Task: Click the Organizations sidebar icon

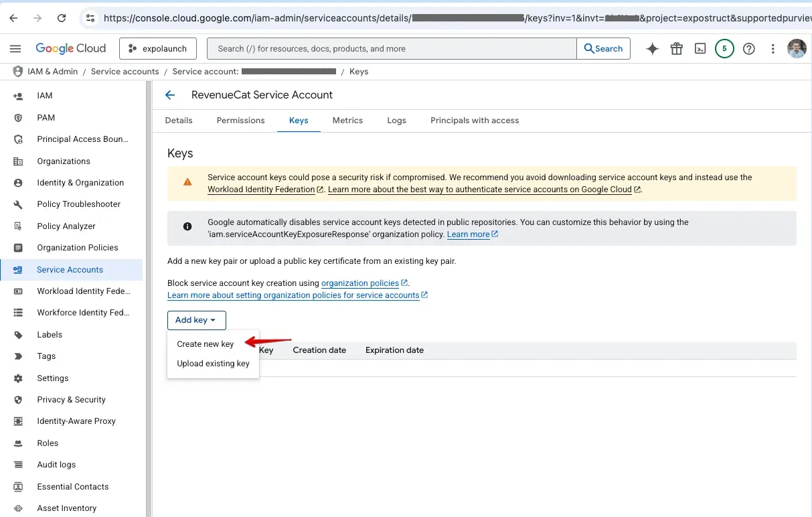Action: pos(18,161)
